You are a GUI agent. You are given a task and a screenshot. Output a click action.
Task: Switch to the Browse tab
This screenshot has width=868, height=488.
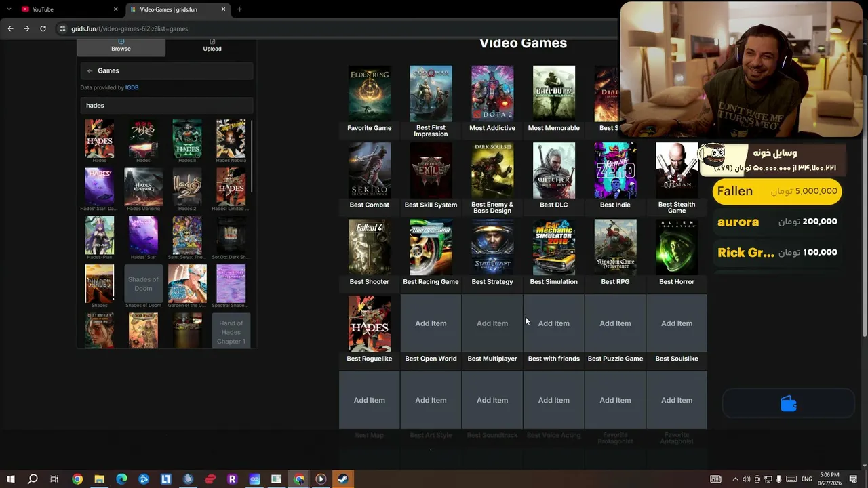point(121,46)
